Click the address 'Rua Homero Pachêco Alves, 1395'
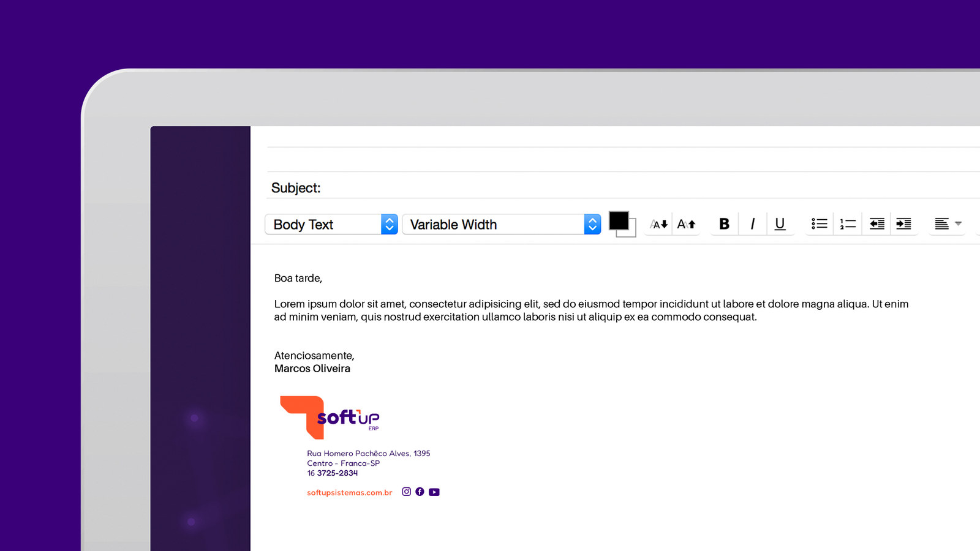The height and width of the screenshot is (551, 980). coord(369,454)
